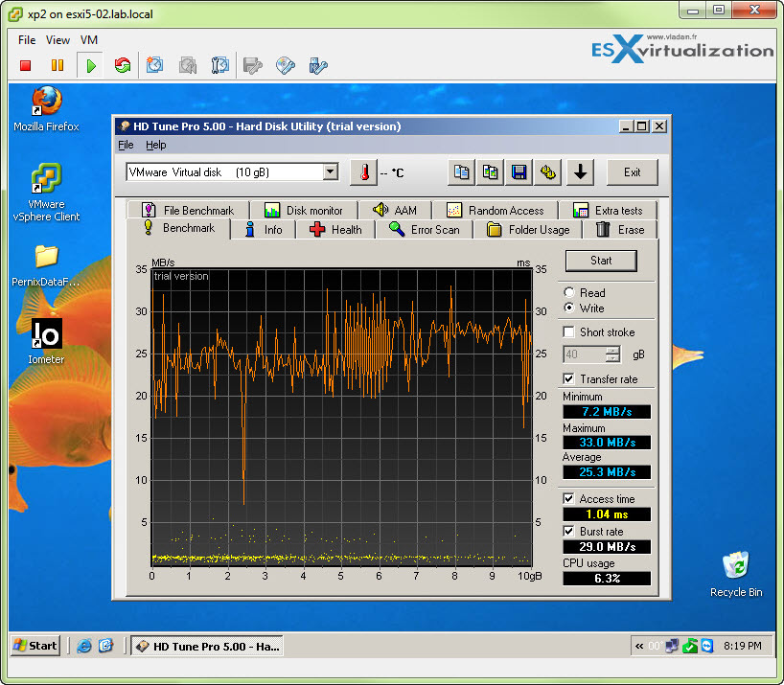Switch to the Erase tab
Screen dimensions: 784x685
pyautogui.click(x=620, y=230)
